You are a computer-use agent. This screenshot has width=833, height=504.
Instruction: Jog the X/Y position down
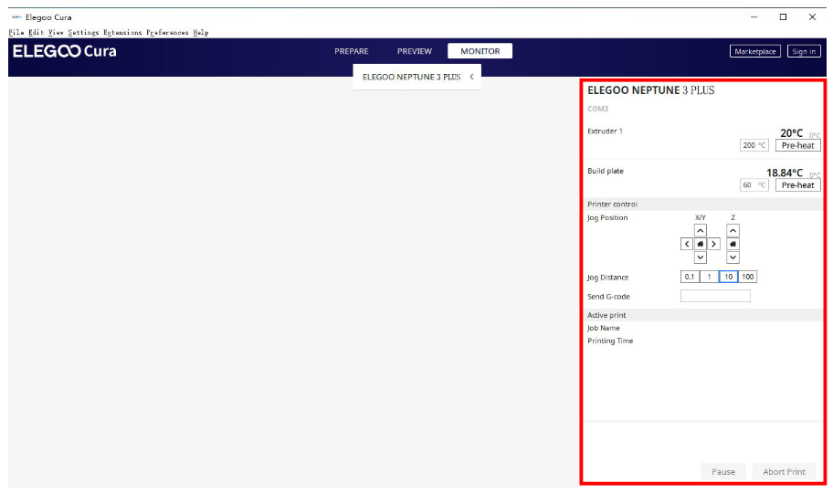(701, 257)
